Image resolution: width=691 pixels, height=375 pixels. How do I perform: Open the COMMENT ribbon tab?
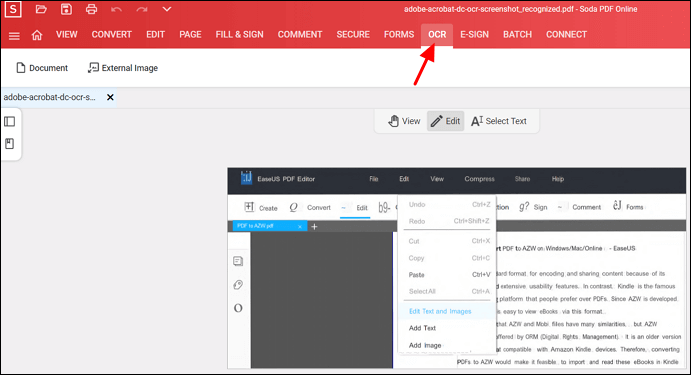[x=300, y=34]
